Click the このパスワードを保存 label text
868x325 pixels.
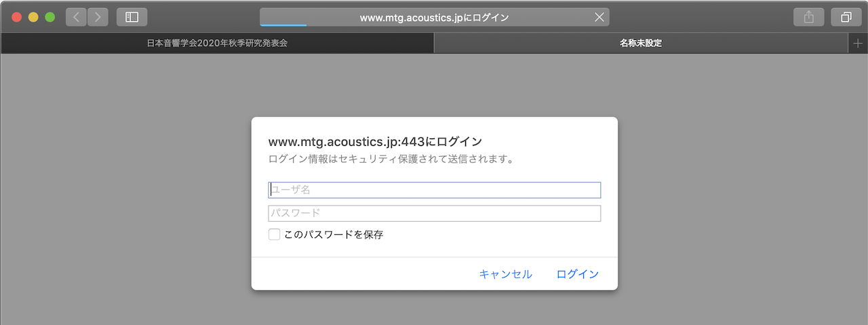click(334, 235)
